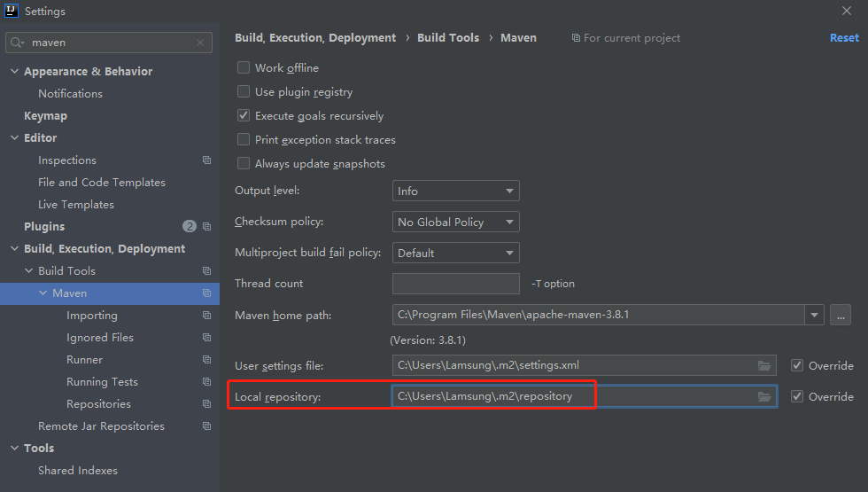Open the Checksum policy dropdown
This screenshot has height=492, width=868.
pyautogui.click(x=455, y=222)
